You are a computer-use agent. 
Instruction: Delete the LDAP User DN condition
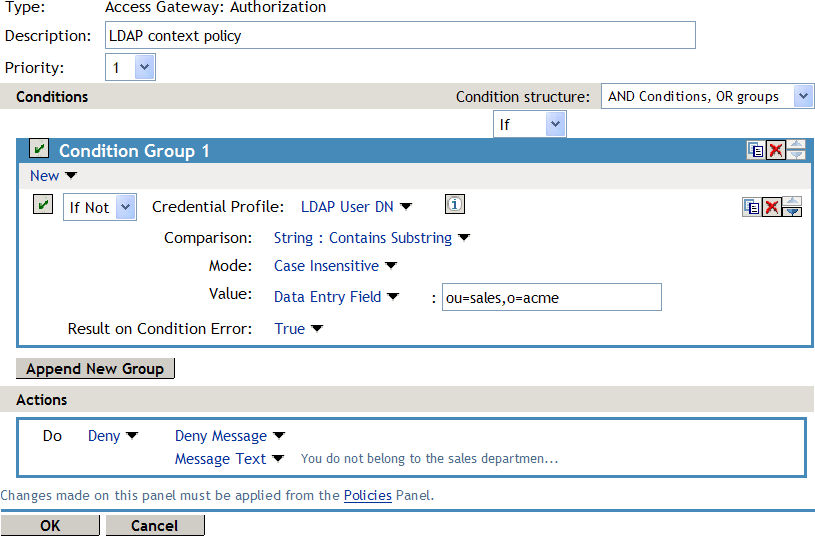click(771, 207)
